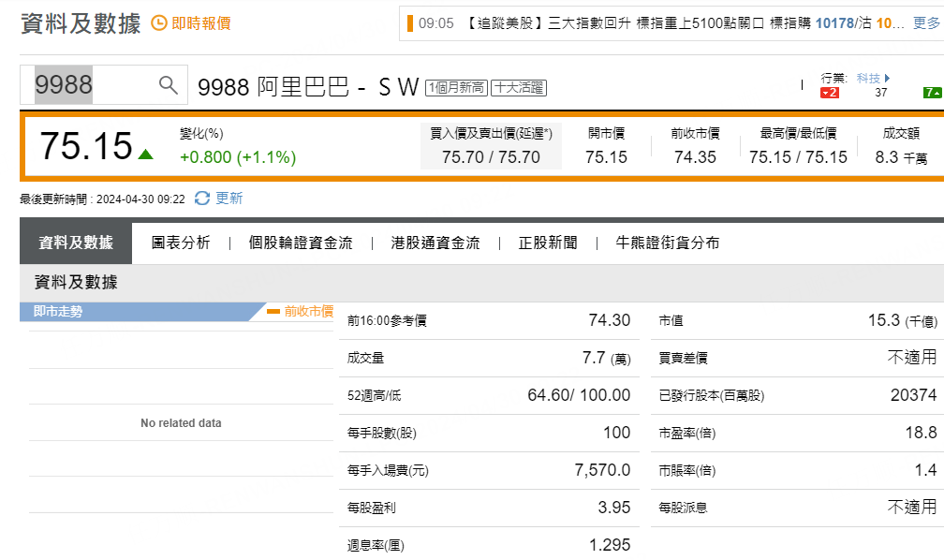Click the 開市價 opening price column

pyautogui.click(x=606, y=146)
